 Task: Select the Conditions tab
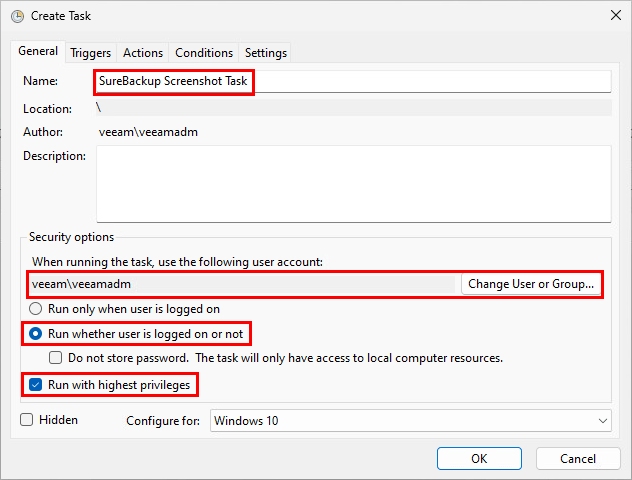click(x=204, y=53)
